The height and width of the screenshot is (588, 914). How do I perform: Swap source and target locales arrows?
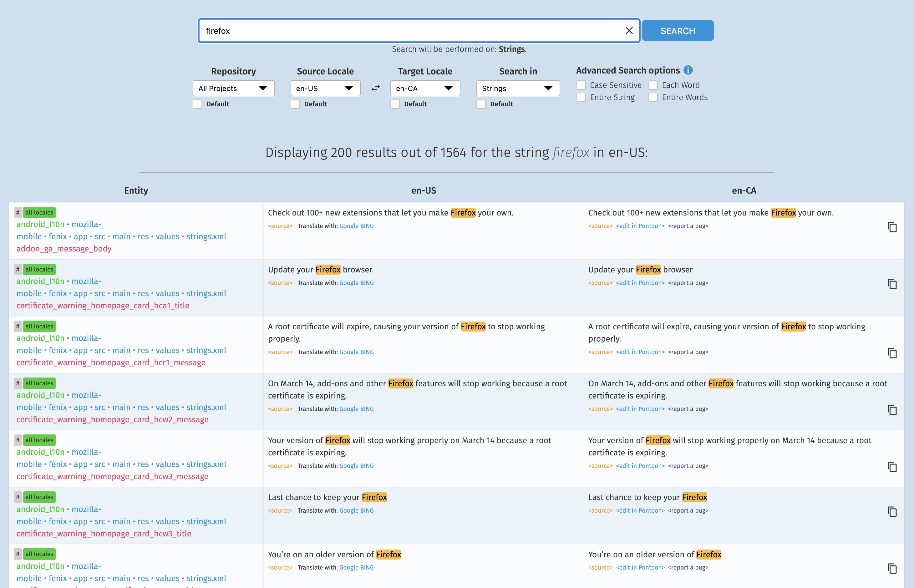click(376, 88)
